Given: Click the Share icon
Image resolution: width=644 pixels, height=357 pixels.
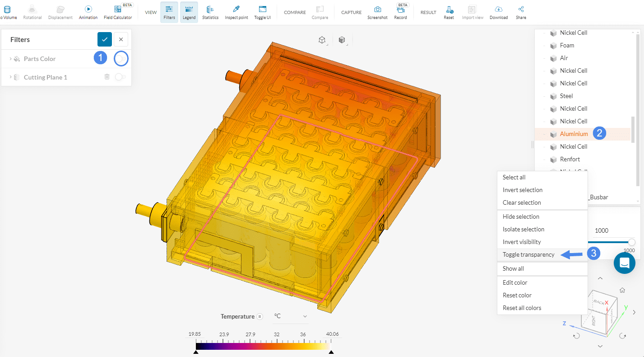Looking at the screenshot, I should (521, 12).
